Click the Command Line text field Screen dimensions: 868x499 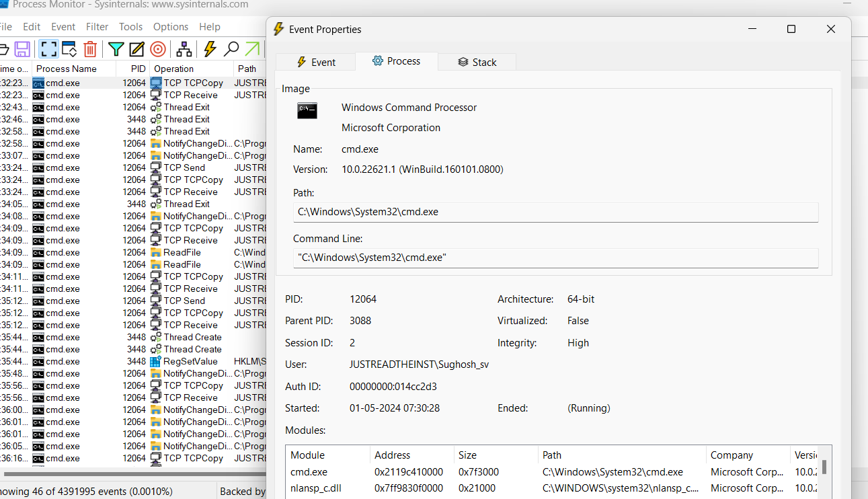click(x=555, y=258)
